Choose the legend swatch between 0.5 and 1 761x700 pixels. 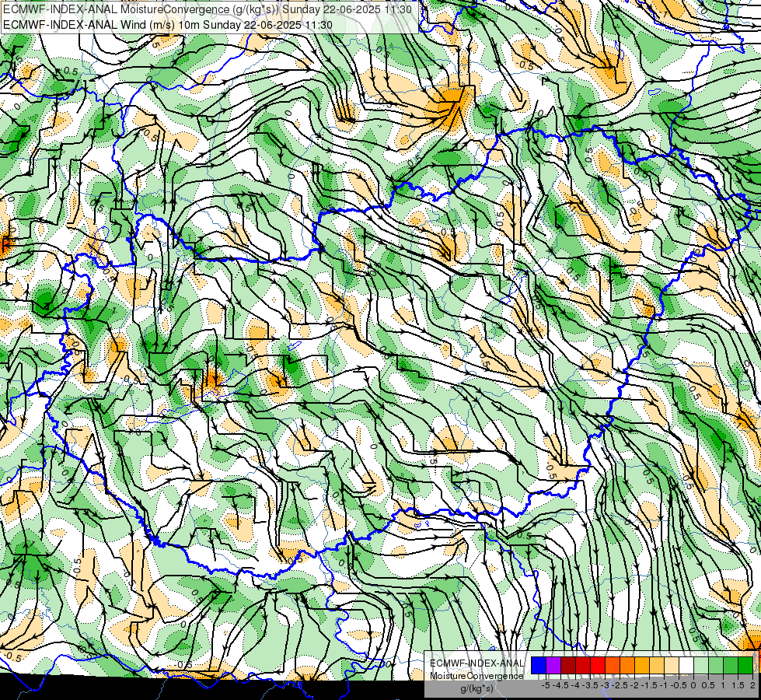(716, 666)
